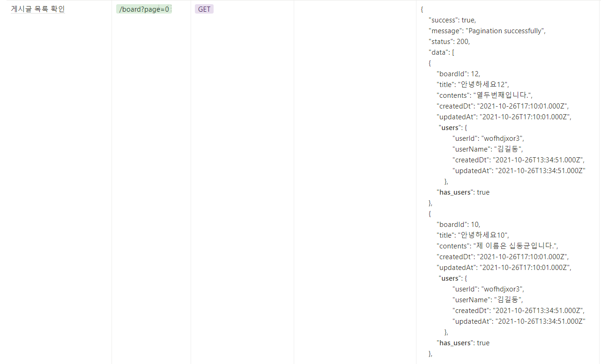The image size is (601, 364).
Task: Open the 게시글 목록 확인 page link
Action: 37,8
